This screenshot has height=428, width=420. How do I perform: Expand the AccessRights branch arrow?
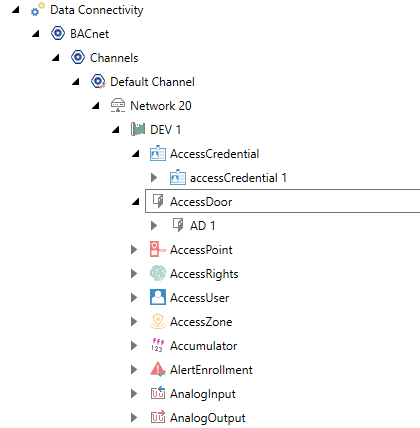(134, 274)
